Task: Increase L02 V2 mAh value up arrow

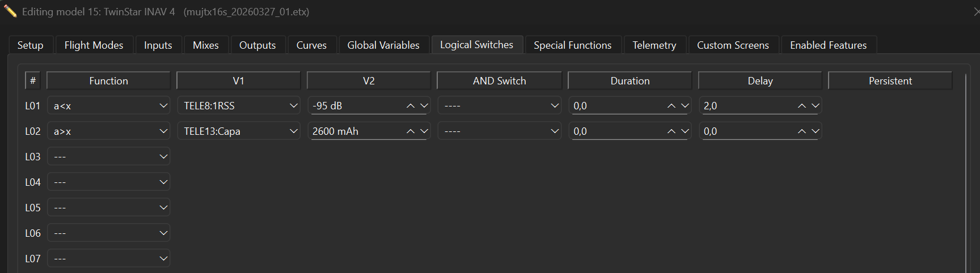Action: pos(411,131)
